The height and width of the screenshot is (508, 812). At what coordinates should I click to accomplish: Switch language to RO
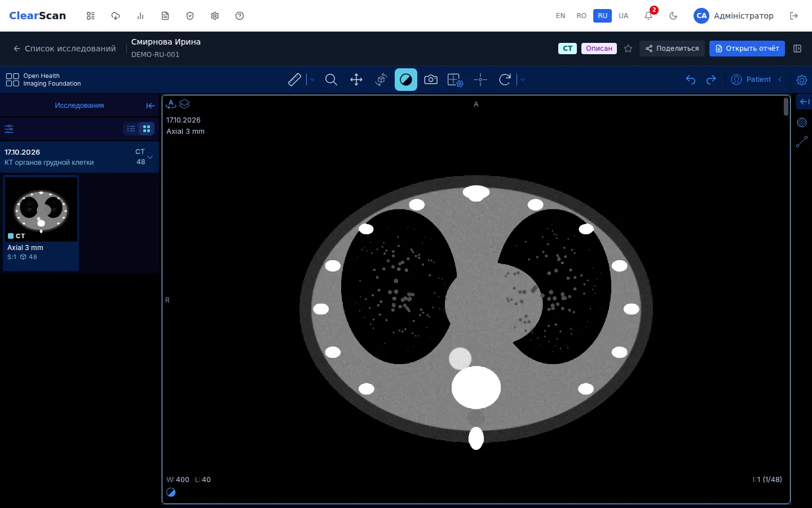581,16
